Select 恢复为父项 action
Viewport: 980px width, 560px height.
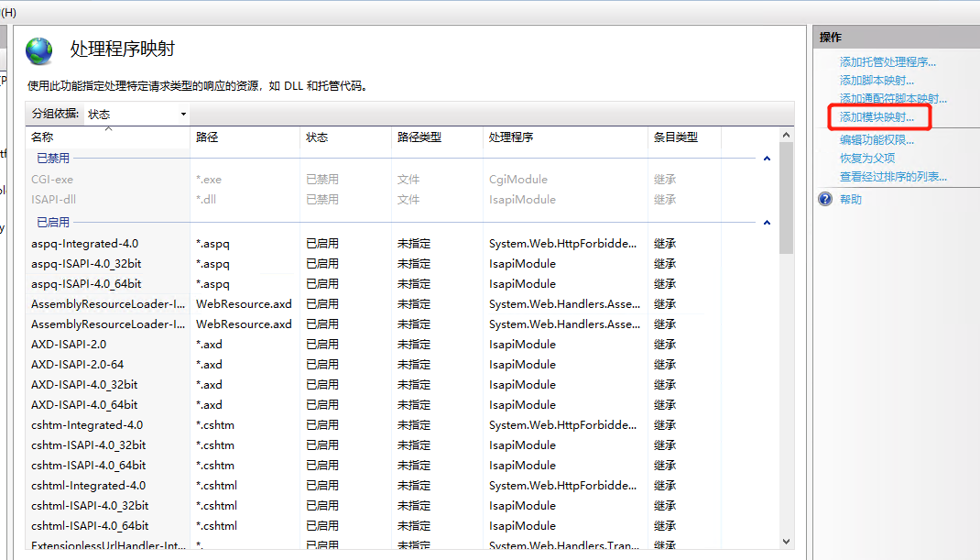[x=867, y=159]
